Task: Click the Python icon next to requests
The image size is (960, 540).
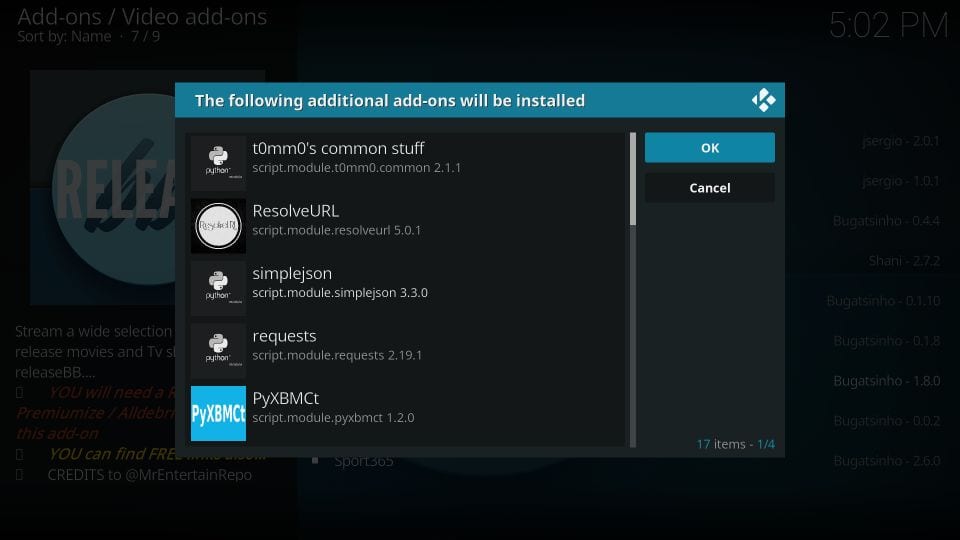Action: coord(218,351)
